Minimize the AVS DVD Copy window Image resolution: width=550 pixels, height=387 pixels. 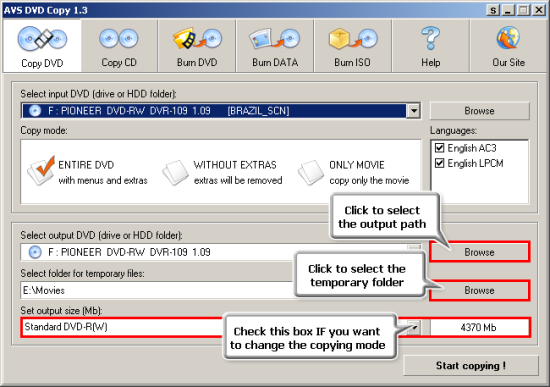pos(508,10)
